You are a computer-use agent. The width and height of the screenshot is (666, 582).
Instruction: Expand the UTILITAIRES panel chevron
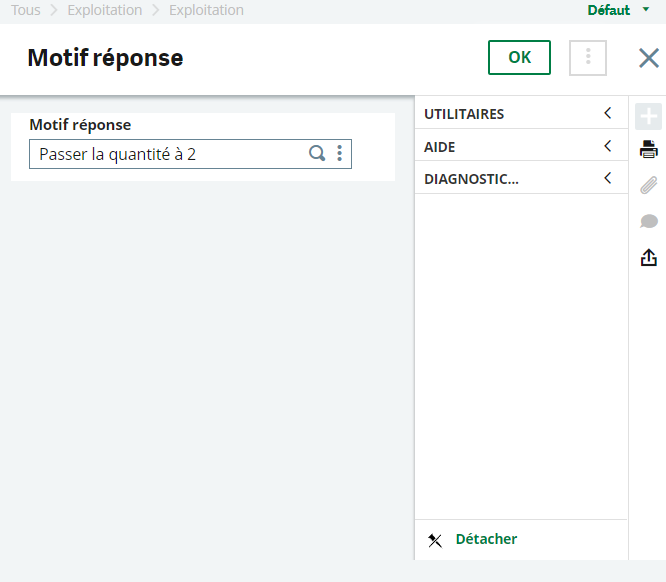pyautogui.click(x=607, y=113)
